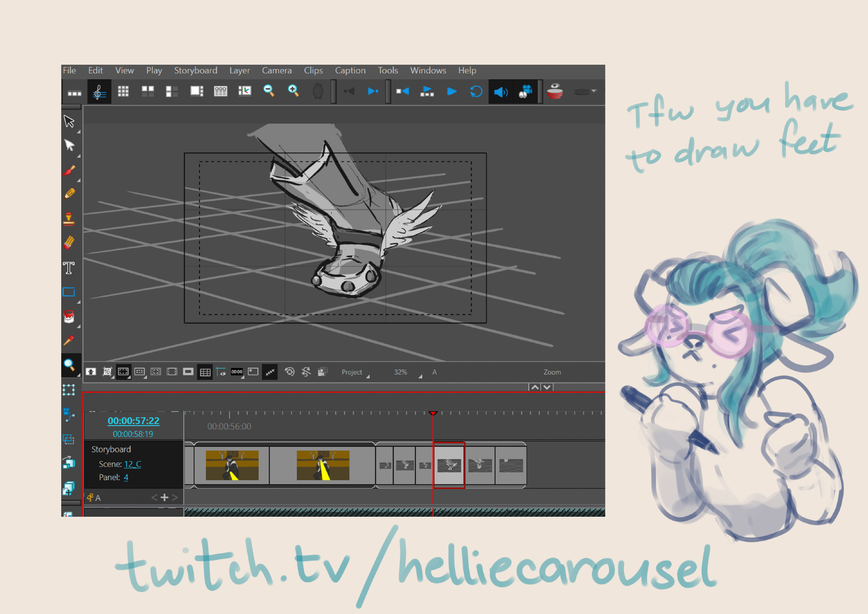Open the 32% zoom level dropdown

[x=407, y=372]
